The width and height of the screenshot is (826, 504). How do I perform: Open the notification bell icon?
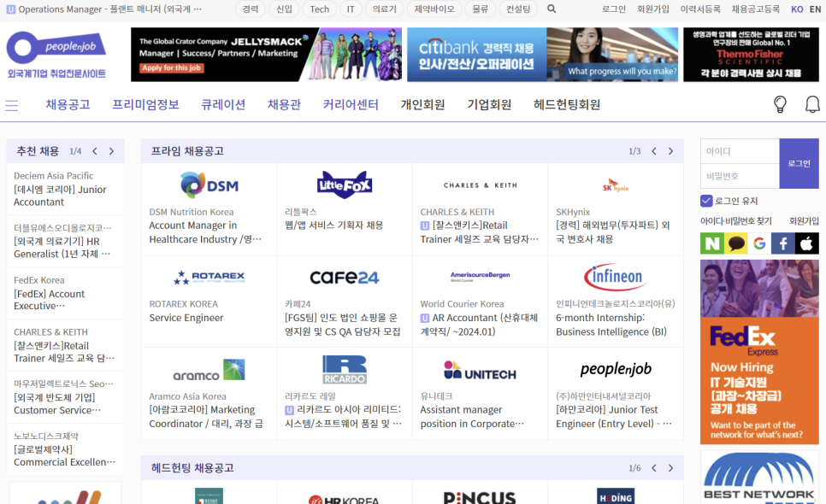tap(813, 104)
